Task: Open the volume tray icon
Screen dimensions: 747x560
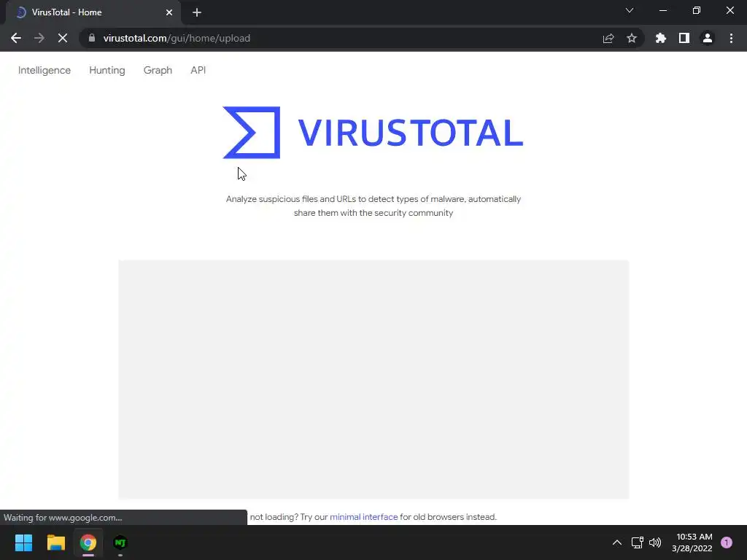Action: (x=655, y=542)
